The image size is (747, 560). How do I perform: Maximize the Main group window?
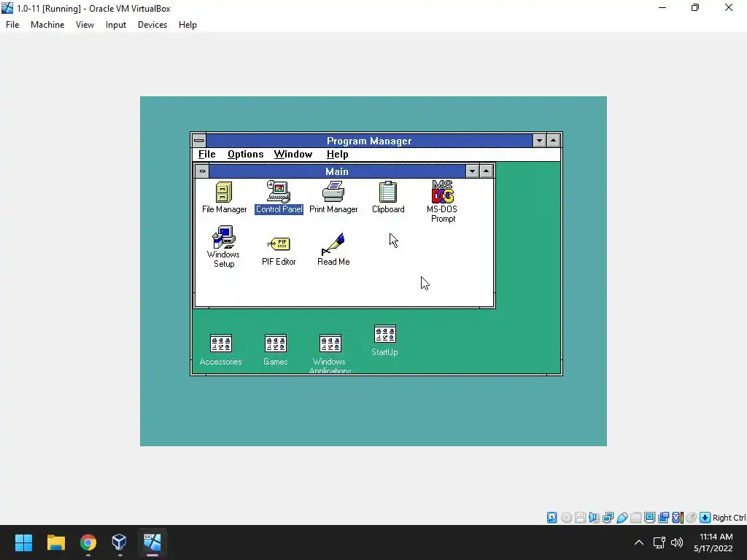point(487,171)
